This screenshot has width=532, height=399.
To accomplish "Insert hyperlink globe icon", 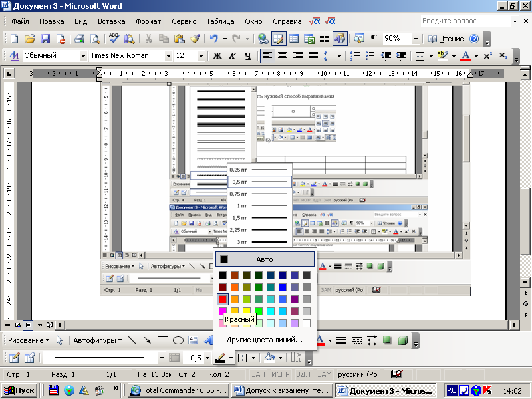I will tap(263, 39).
